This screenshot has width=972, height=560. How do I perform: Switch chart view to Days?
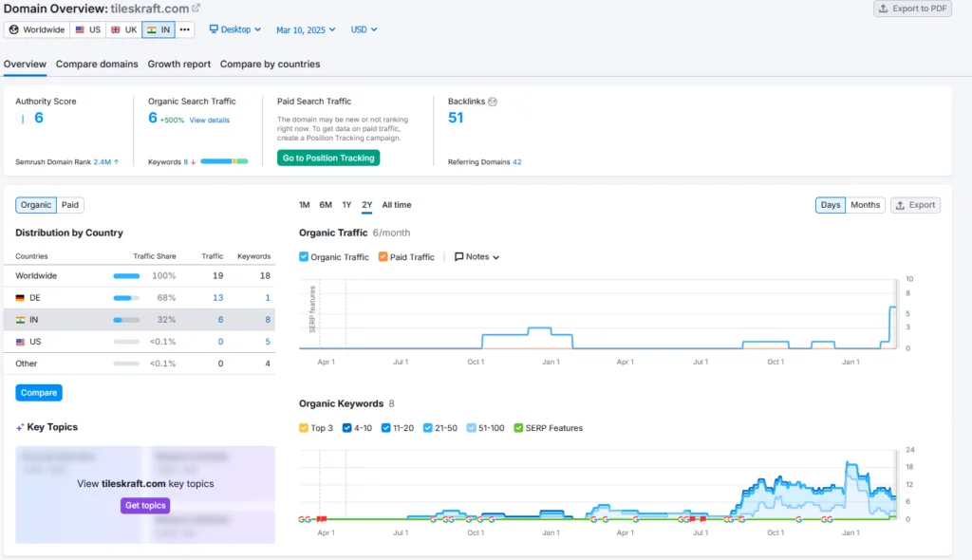click(x=830, y=205)
